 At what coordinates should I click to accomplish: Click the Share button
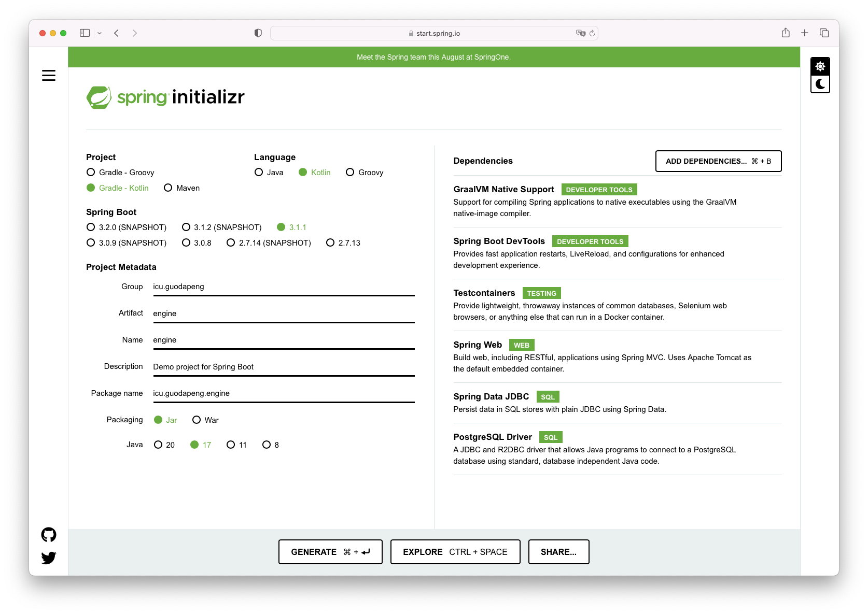pos(558,552)
